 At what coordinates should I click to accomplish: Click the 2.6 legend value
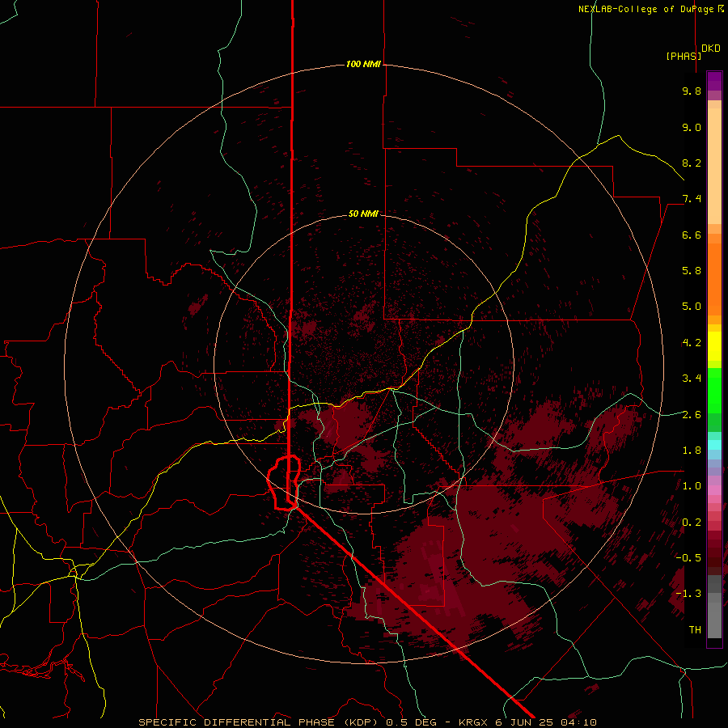point(692,415)
